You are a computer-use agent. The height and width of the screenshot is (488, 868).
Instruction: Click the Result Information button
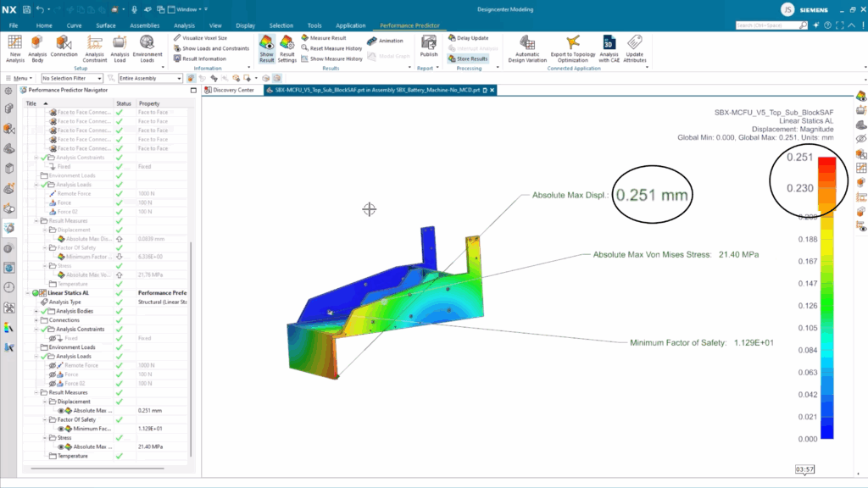point(203,58)
